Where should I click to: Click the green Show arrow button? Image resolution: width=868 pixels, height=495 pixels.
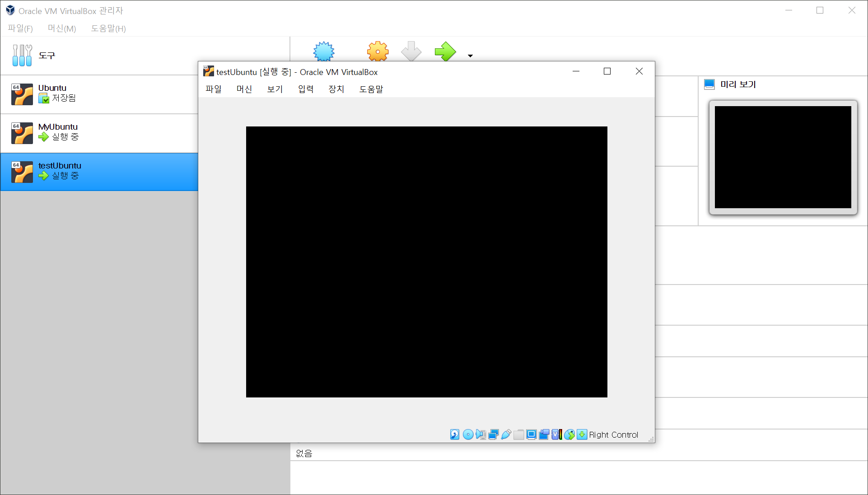pyautogui.click(x=445, y=51)
